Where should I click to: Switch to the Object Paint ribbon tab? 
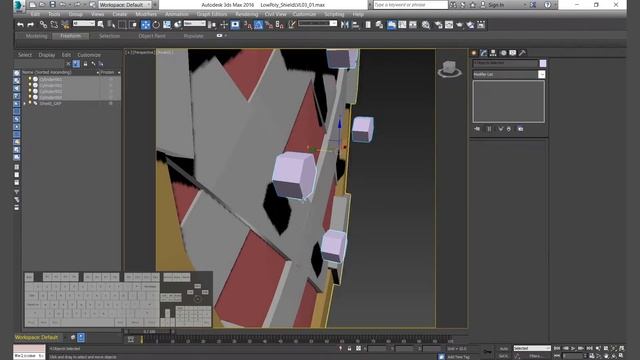(x=152, y=36)
